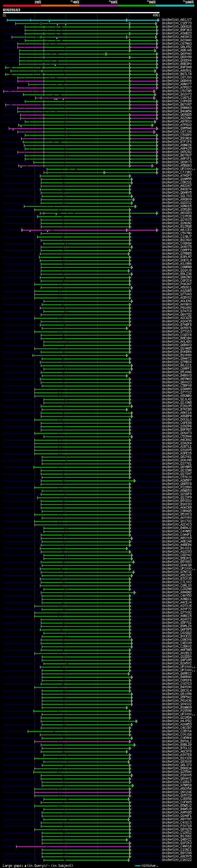Open hit UniRef100_A2XAA0

(177, 40)
